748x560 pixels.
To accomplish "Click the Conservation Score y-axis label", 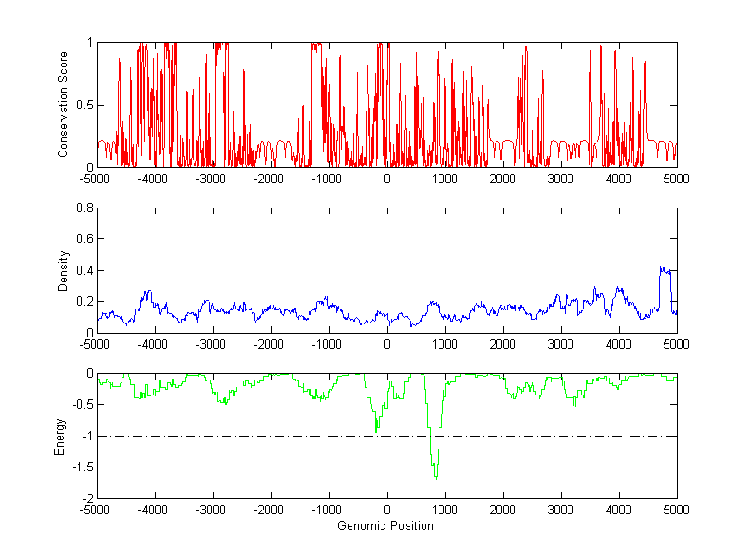I will [64, 105].
